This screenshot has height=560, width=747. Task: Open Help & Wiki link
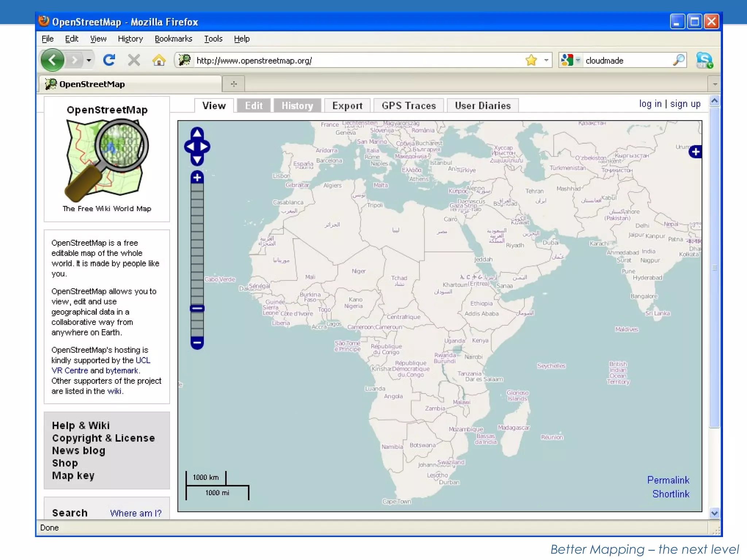tap(81, 425)
